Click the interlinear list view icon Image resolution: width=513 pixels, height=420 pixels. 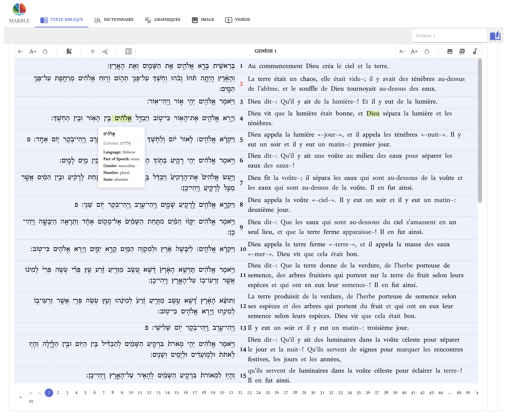128,51
